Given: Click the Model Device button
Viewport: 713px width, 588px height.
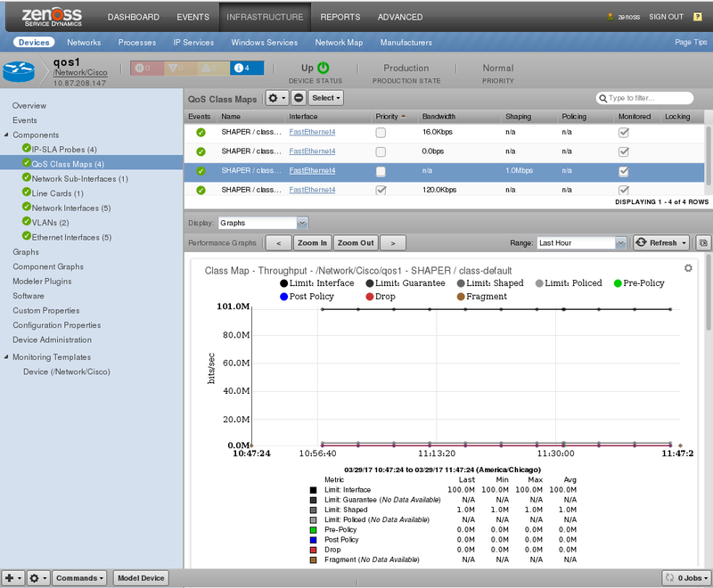Looking at the screenshot, I should [141, 578].
